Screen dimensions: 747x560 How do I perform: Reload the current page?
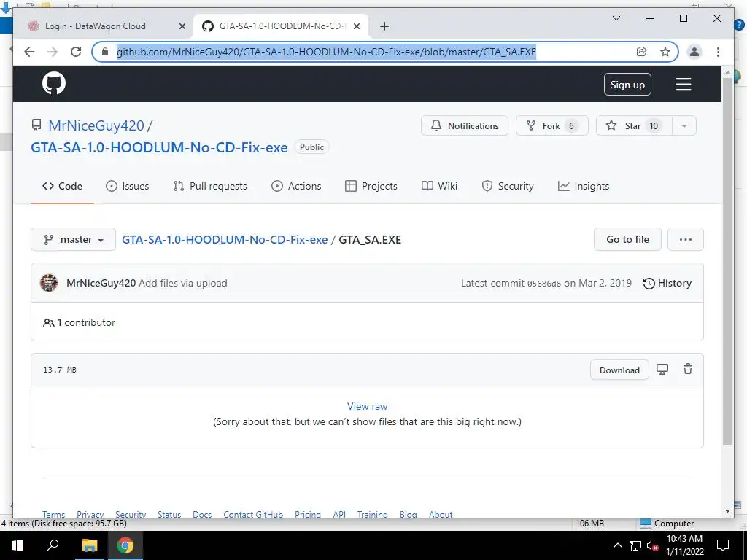coord(76,52)
